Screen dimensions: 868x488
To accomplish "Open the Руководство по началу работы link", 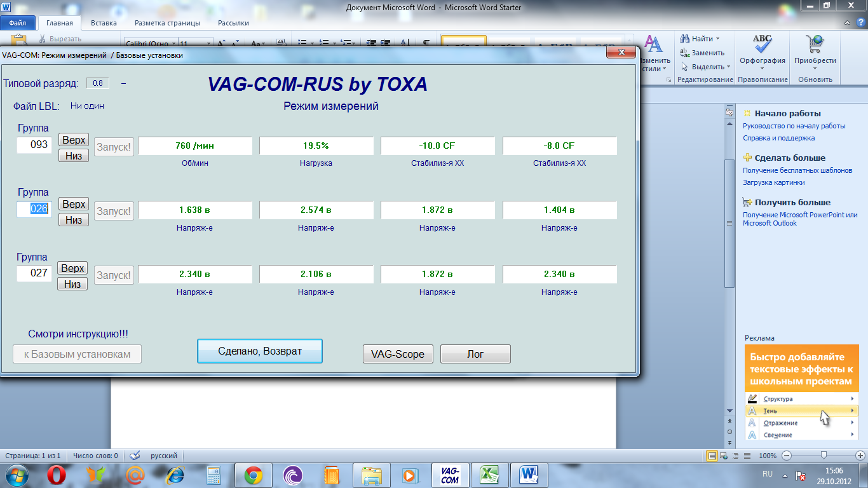I will [794, 126].
